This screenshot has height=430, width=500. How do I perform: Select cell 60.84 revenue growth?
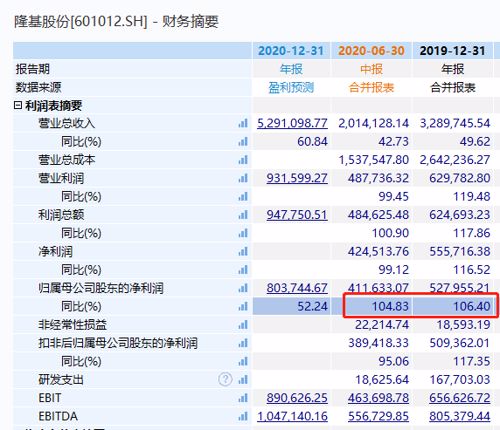(312, 142)
